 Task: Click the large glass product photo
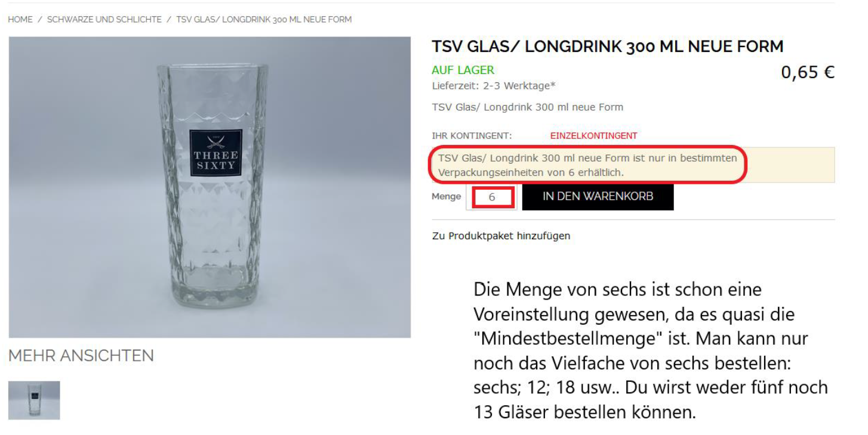coord(210,187)
